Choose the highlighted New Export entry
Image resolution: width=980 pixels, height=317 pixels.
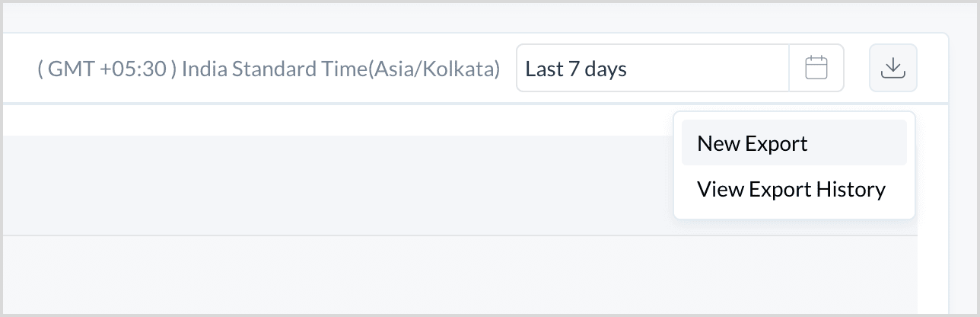tap(794, 142)
